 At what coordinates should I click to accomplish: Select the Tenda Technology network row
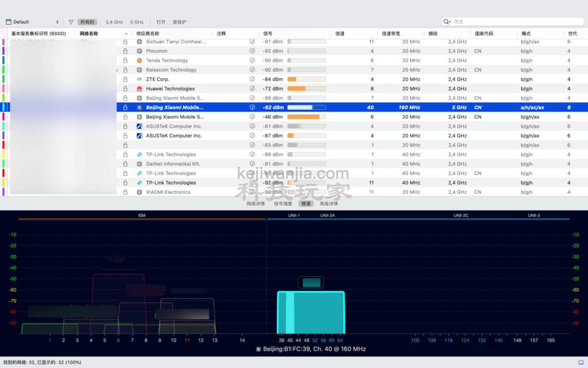coord(294,60)
